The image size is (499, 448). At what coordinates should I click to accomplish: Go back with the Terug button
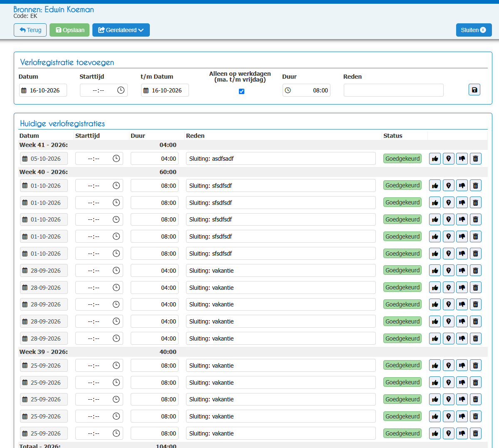tap(30, 30)
